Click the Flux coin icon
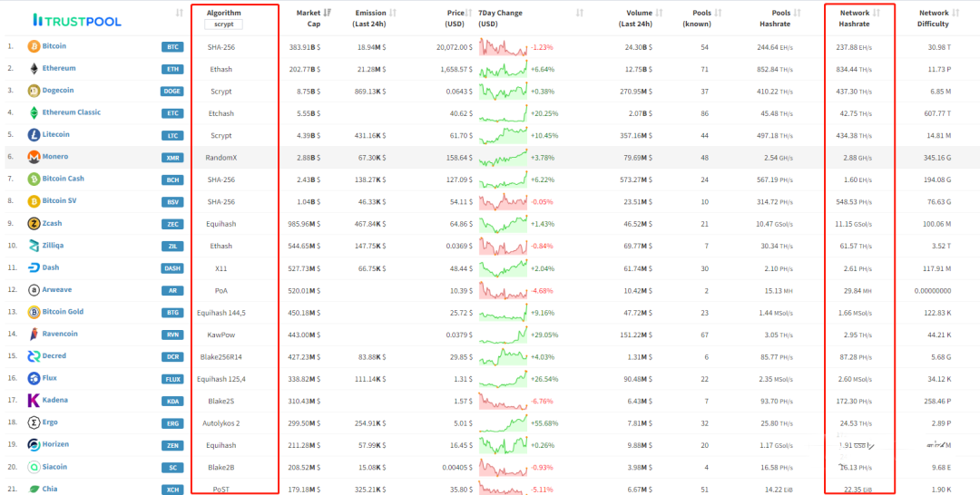The height and width of the screenshot is (495, 980). click(34, 378)
